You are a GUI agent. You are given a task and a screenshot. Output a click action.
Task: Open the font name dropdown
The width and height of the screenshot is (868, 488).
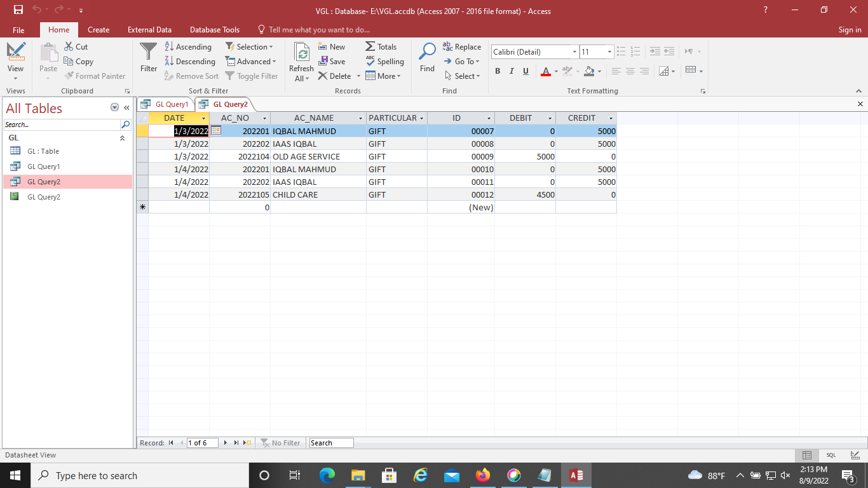pyautogui.click(x=574, y=52)
